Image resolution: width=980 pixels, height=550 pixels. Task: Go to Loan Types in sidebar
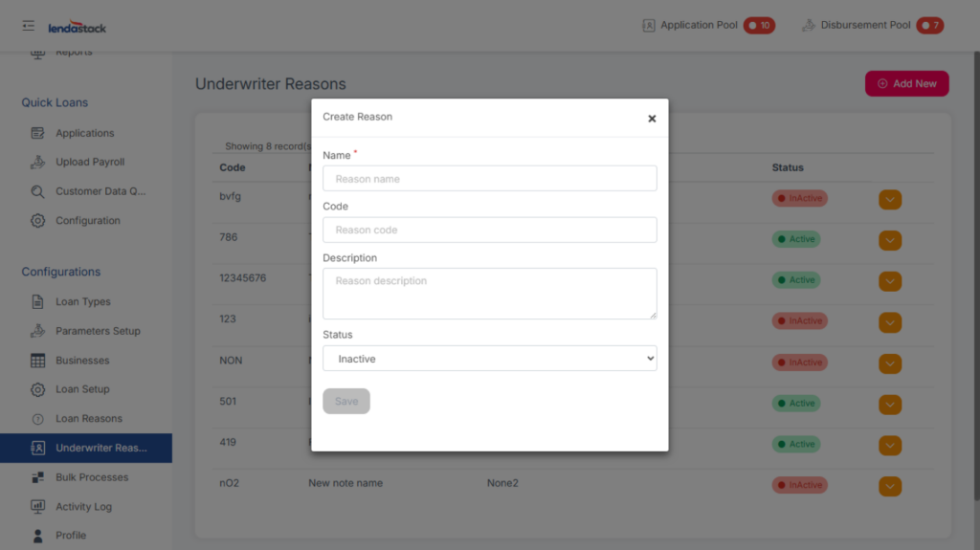click(82, 302)
